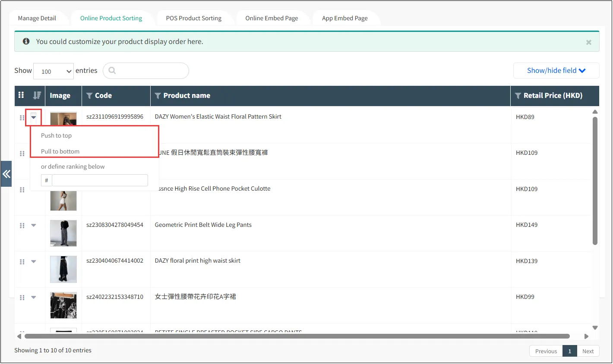
Task: Click the grid drag icon in table header
Action: pyautogui.click(x=21, y=95)
